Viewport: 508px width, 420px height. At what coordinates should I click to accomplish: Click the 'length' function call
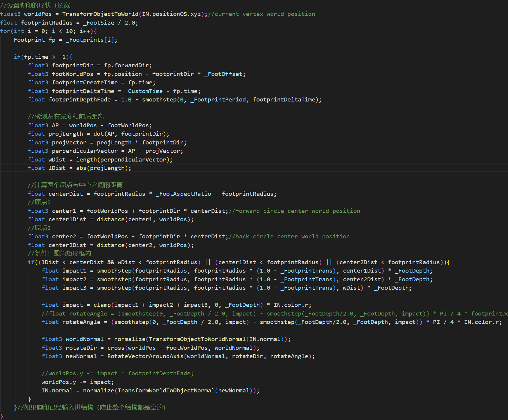(86, 160)
